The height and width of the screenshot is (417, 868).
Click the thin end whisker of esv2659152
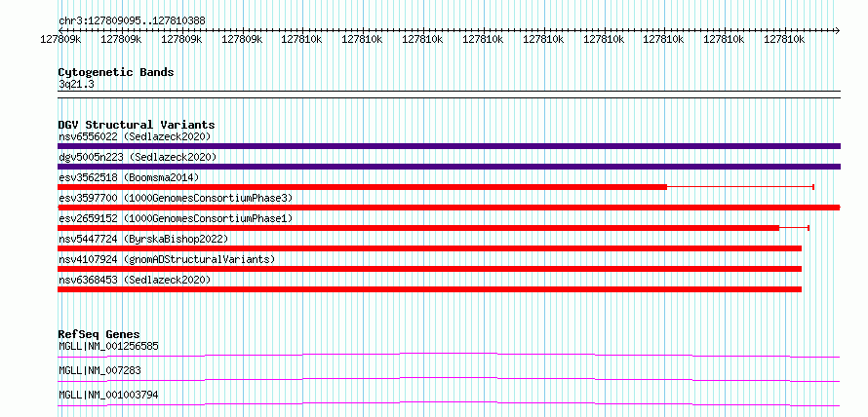pyautogui.click(x=795, y=228)
